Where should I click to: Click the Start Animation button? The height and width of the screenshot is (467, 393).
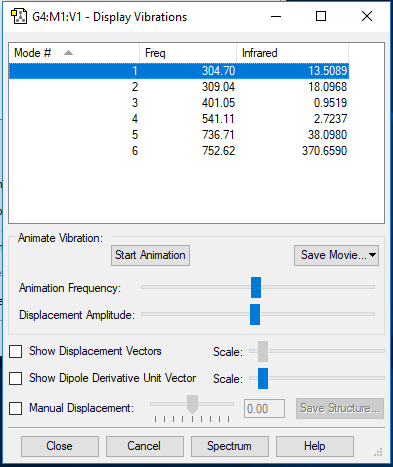tap(150, 255)
